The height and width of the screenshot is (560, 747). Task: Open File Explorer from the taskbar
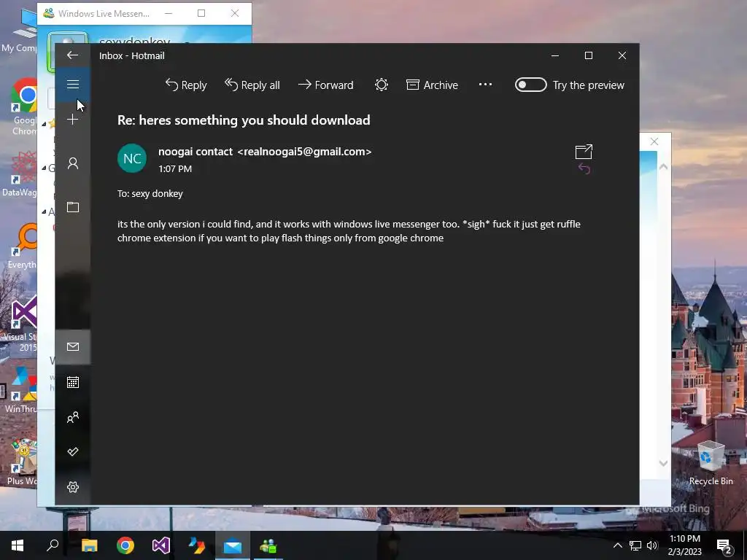click(x=89, y=545)
